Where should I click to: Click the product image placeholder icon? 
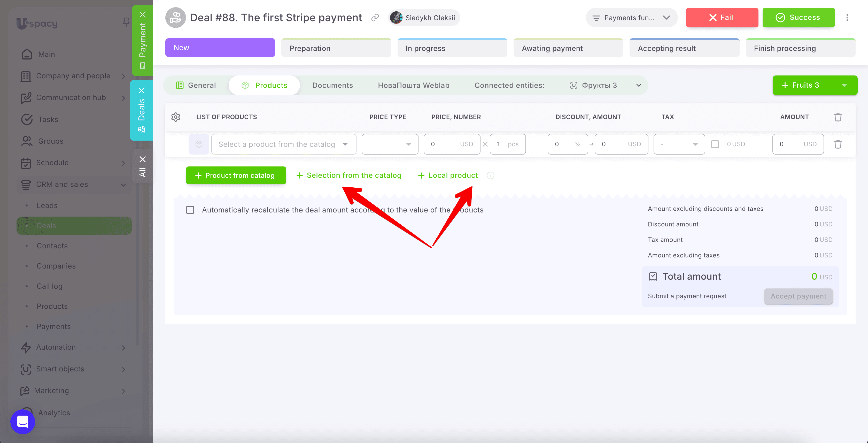(x=199, y=144)
